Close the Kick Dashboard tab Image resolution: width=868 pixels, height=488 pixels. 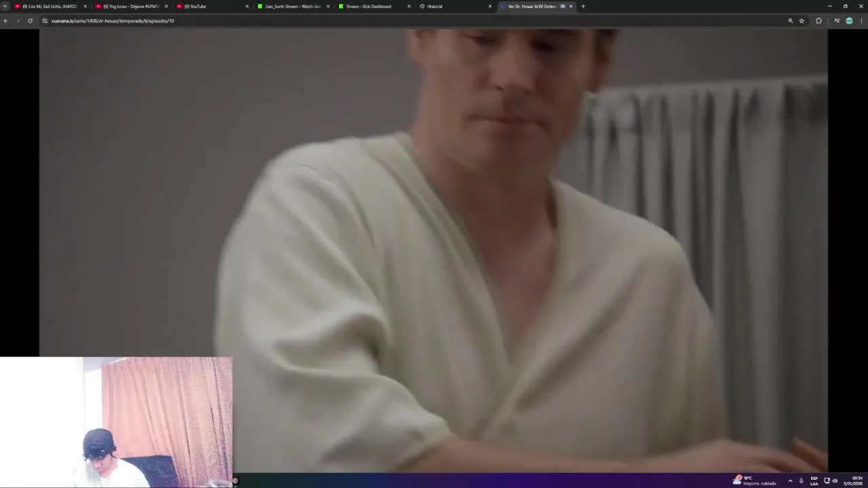(x=409, y=6)
